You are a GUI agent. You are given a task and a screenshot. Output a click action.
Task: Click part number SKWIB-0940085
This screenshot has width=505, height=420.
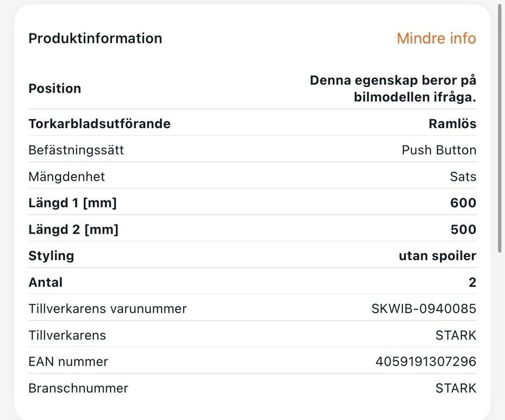click(x=424, y=308)
